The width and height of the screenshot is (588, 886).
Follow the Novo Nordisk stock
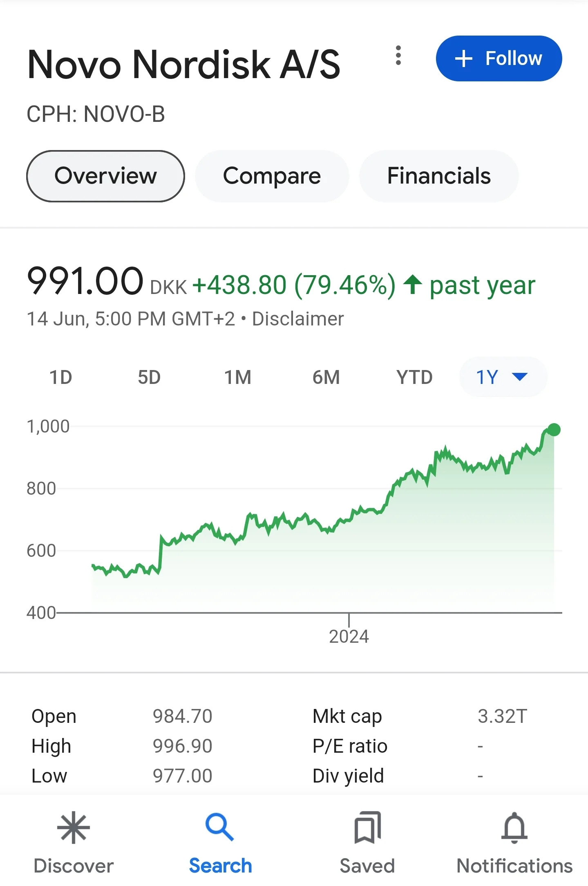point(499,58)
